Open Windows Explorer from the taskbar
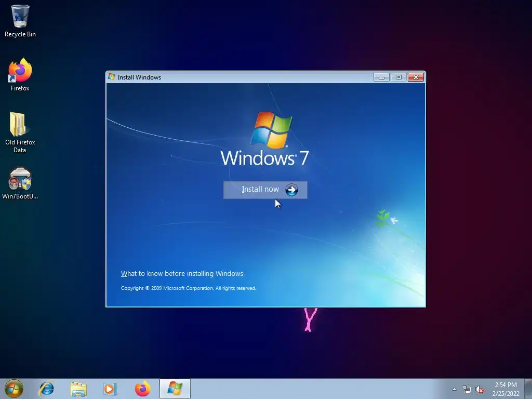532x399 pixels. tap(78, 389)
